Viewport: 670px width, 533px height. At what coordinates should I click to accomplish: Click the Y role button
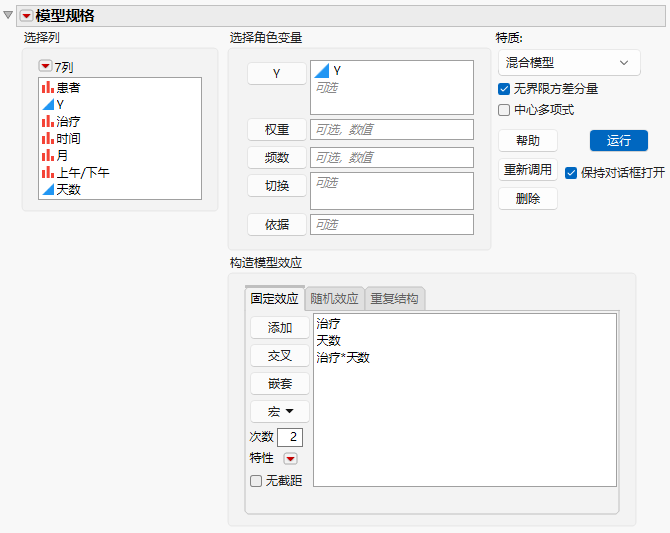276,74
